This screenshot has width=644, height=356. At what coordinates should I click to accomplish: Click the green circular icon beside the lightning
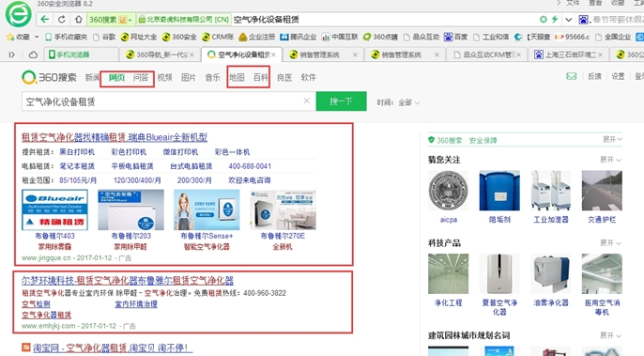coord(544,20)
